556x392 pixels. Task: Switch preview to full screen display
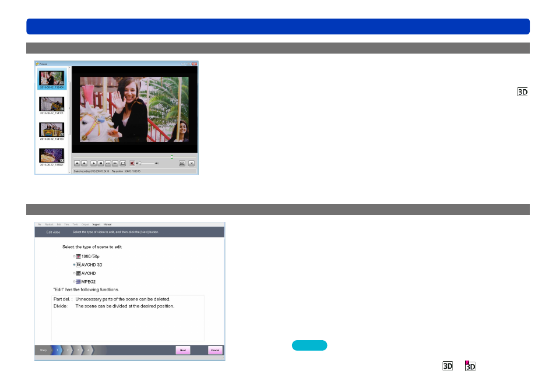tap(123, 163)
